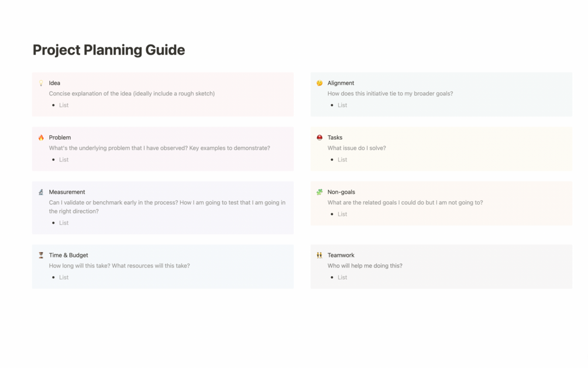Click the helmet icon beside Tasks
The image size is (588, 368).
click(x=319, y=137)
